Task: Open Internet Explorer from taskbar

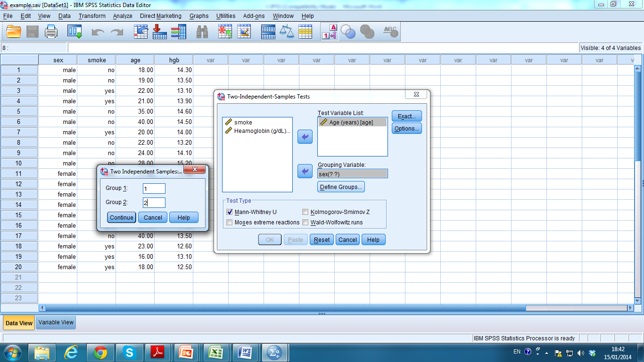Action: click(x=71, y=352)
